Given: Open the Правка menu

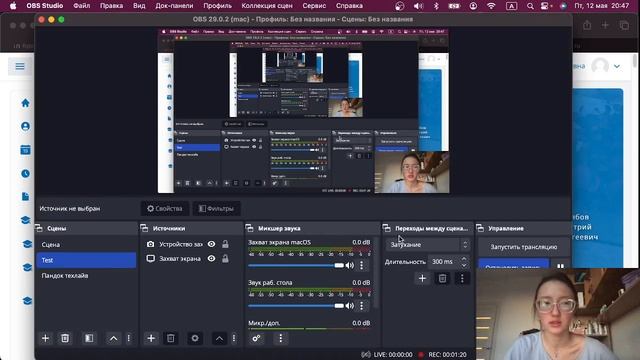Looking at the screenshot, I should coord(111,6).
